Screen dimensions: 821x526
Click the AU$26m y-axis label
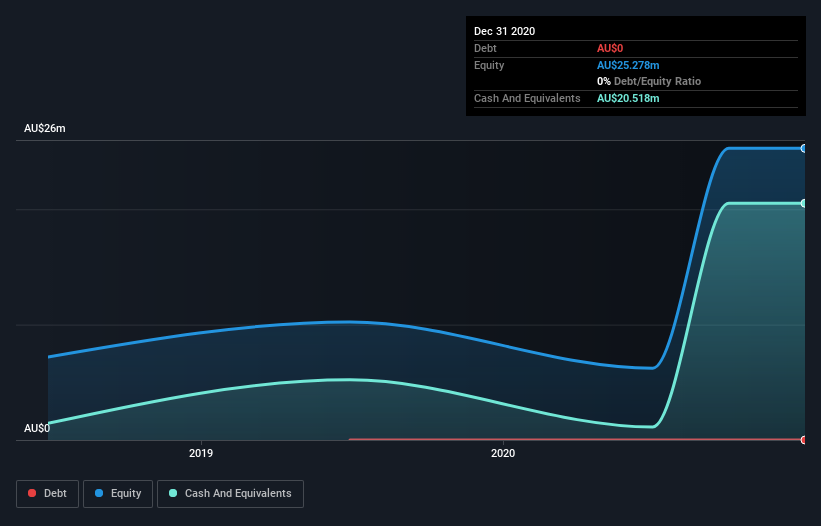pyautogui.click(x=45, y=128)
